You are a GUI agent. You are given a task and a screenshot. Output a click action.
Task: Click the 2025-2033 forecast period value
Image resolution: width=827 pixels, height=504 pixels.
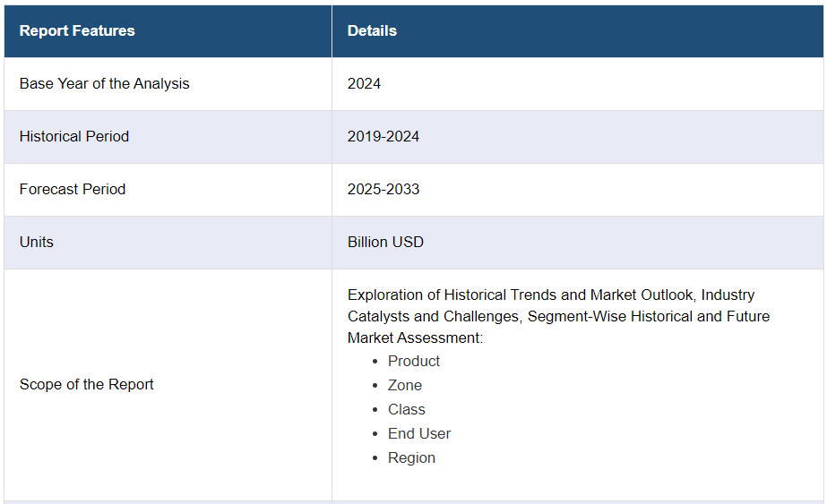[383, 189]
